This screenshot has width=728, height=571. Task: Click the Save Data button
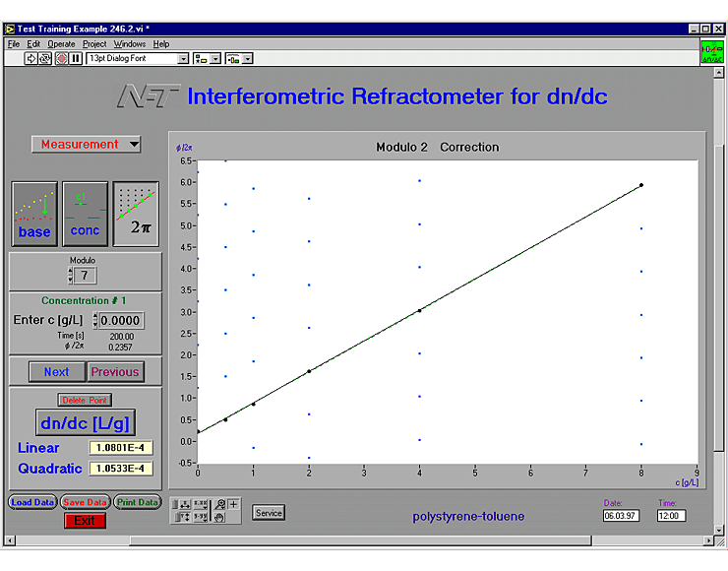[85, 502]
